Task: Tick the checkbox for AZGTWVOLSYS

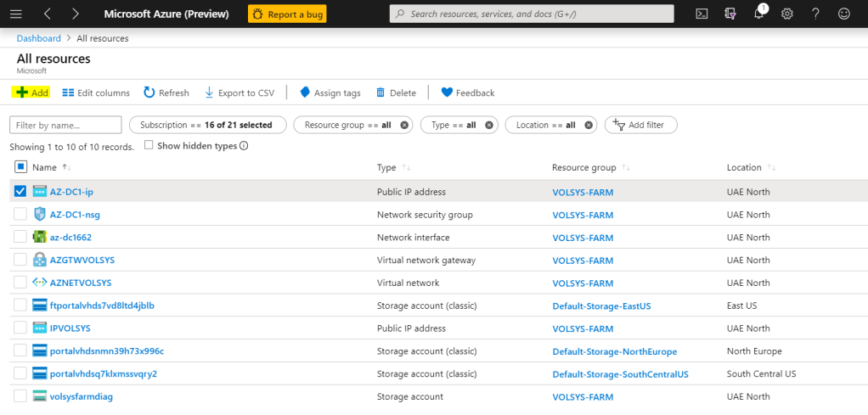Action: tap(20, 260)
